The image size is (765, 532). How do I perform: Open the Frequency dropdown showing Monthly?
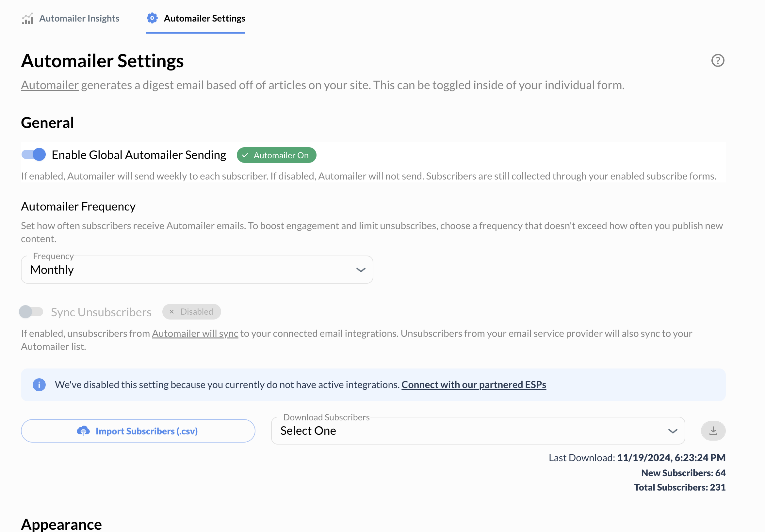pos(197,270)
